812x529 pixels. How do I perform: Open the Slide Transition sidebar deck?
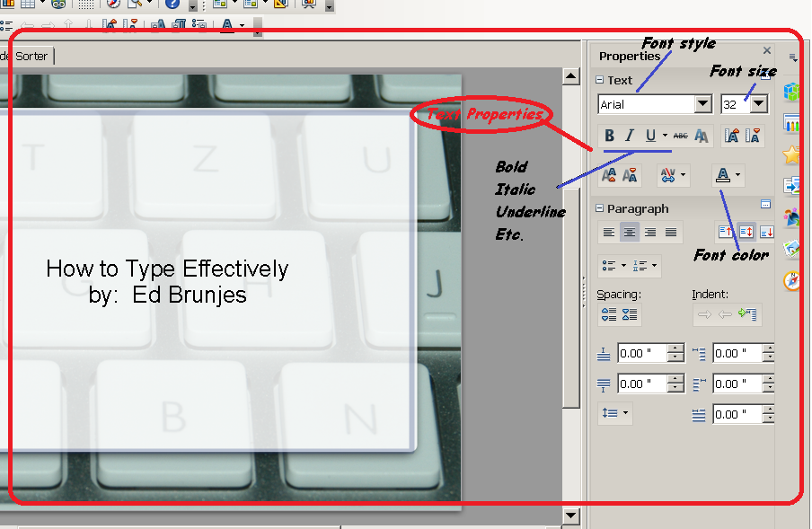coord(792,186)
